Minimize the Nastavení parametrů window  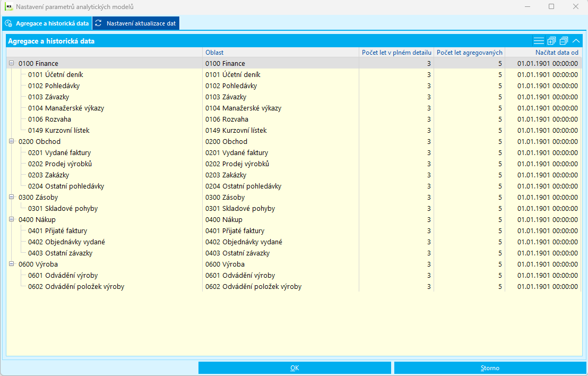click(528, 6)
